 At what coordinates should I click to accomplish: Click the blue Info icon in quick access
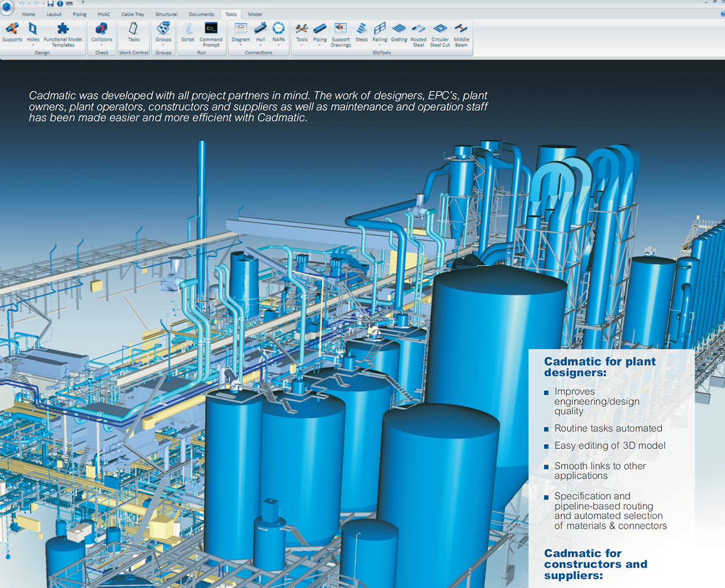pyautogui.click(x=60, y=4)
